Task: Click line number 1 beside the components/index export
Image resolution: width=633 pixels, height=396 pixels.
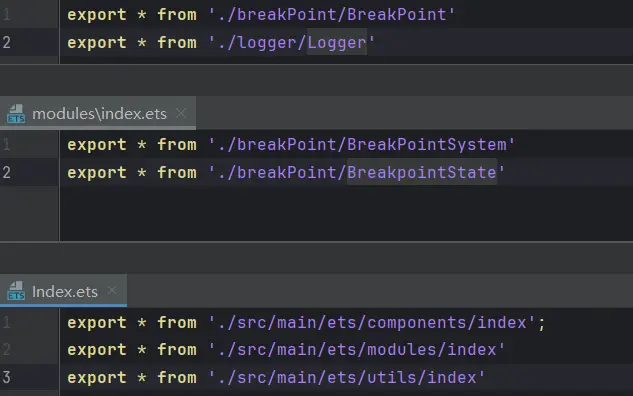Action: tap(6, 323)
